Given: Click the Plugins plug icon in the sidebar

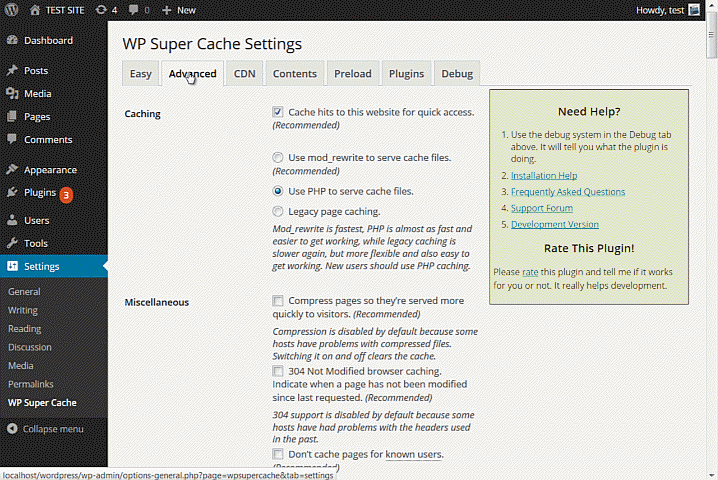Looking at the screenshot, I should (x=12, y=192).
